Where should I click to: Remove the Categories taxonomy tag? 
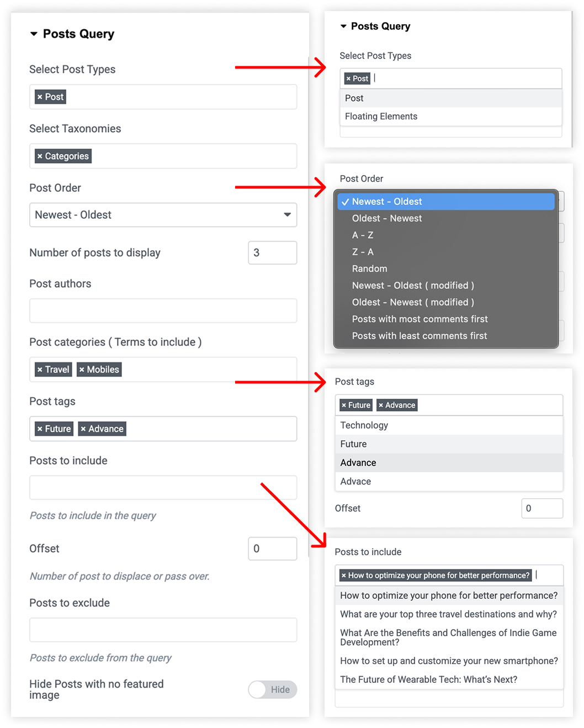[40, 156]
